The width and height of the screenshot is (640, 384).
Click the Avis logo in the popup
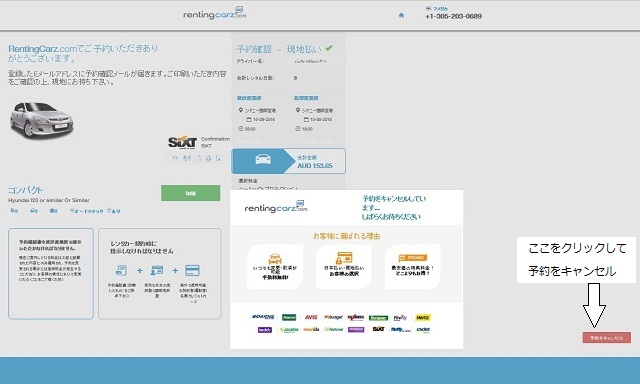click(x=311, y=317)
